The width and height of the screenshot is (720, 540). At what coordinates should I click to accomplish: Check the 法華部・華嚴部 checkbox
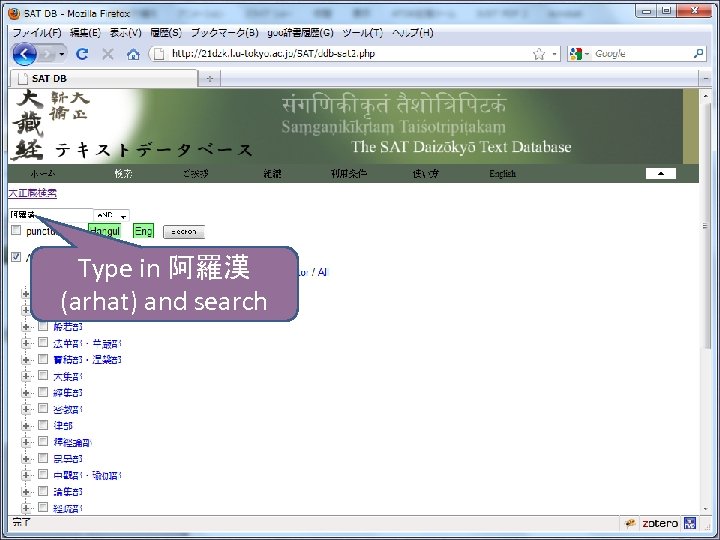pos(43,342)
